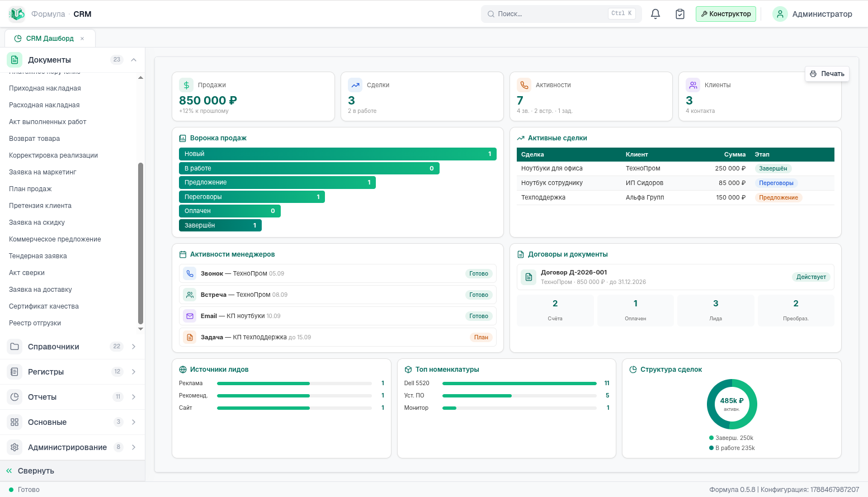Click the Продажи dollar icon
Viewport: 868px width, 497px height.
pos(186,85)
